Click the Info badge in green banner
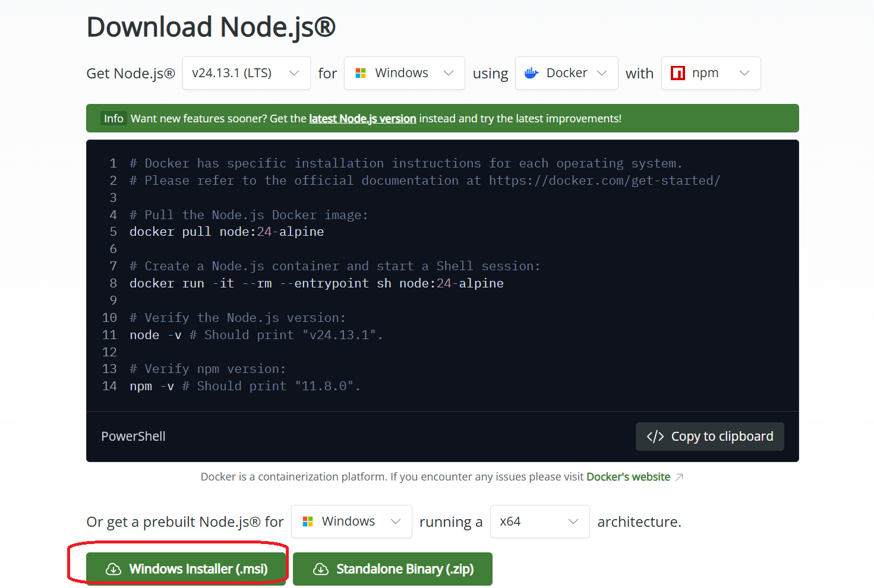The image size is (874, 588). coord(113,118)
